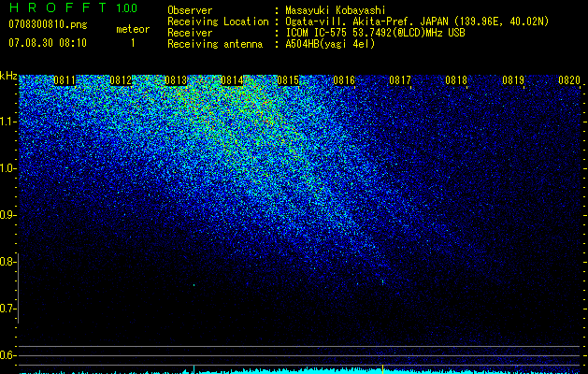Click the 0818 time marker
The image size is (588, 374).
[456, 80]
